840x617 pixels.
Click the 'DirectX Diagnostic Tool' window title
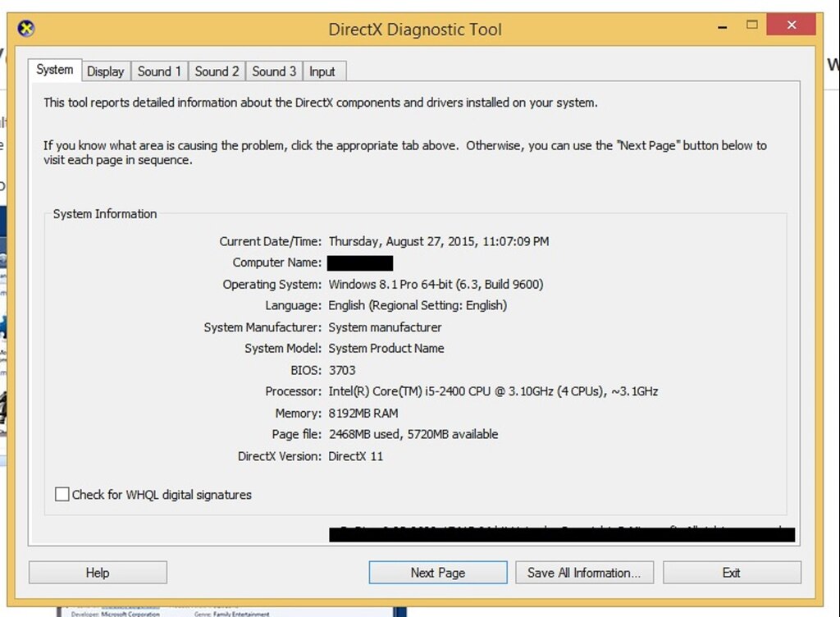tap(415, 29)
